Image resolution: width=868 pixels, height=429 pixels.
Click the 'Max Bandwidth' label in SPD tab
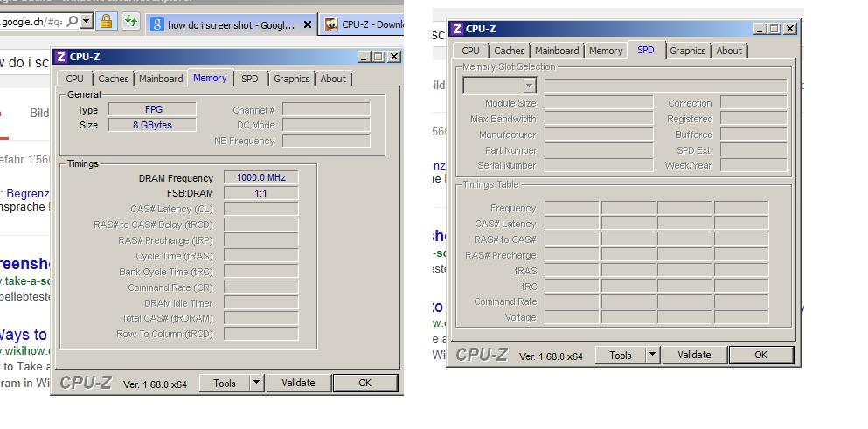click(503, 119)
